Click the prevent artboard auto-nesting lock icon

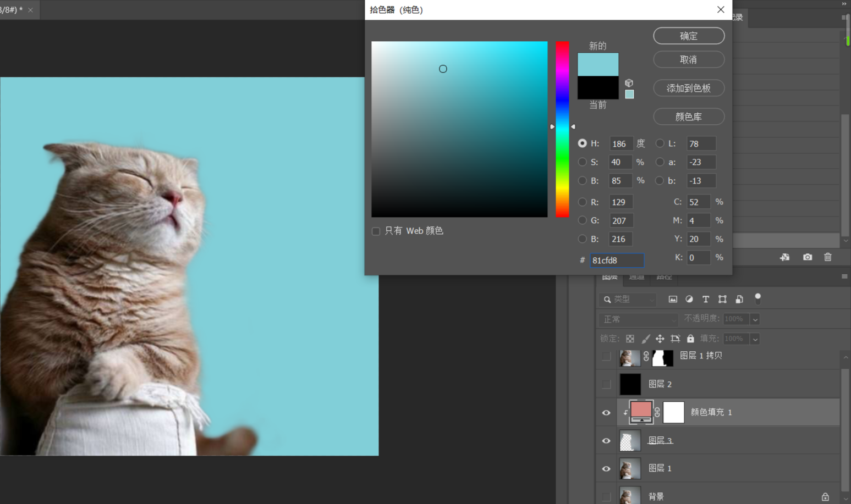(675, 339)
